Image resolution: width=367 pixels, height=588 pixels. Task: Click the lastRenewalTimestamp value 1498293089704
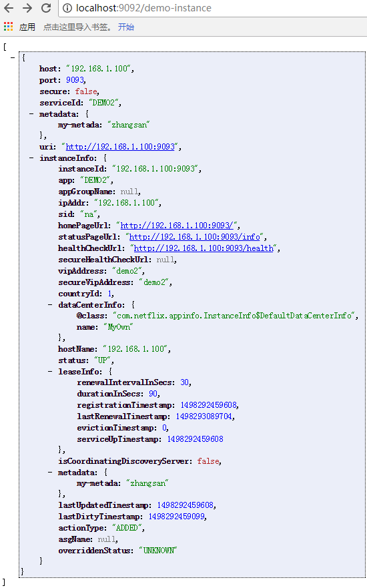204,416
